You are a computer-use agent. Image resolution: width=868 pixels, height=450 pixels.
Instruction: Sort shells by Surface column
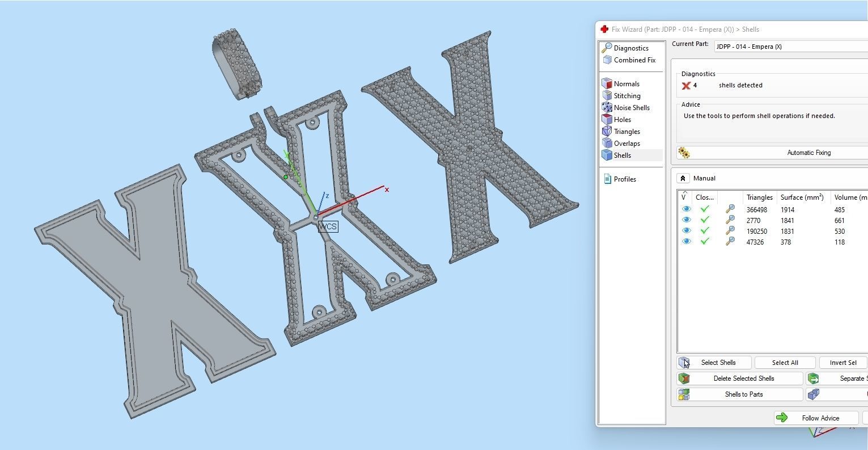(x=802, y=197)
